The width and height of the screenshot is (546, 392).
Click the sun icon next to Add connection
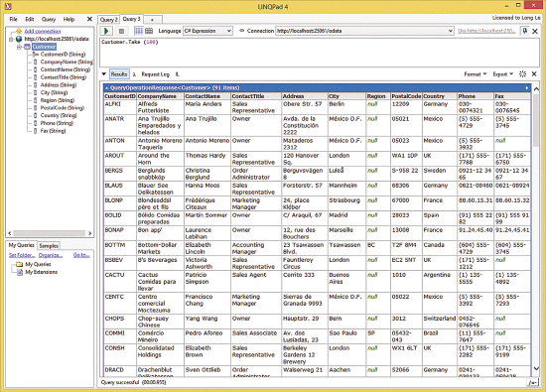(19, 32)
